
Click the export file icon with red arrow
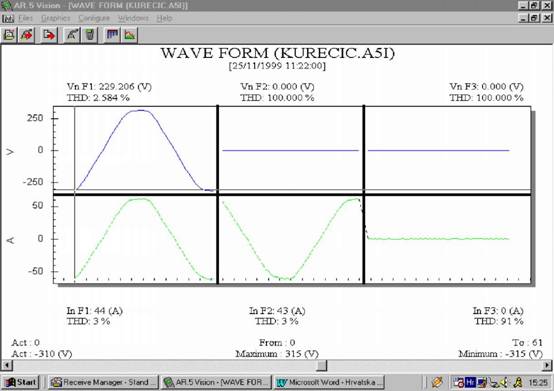[x=49, y=35]
